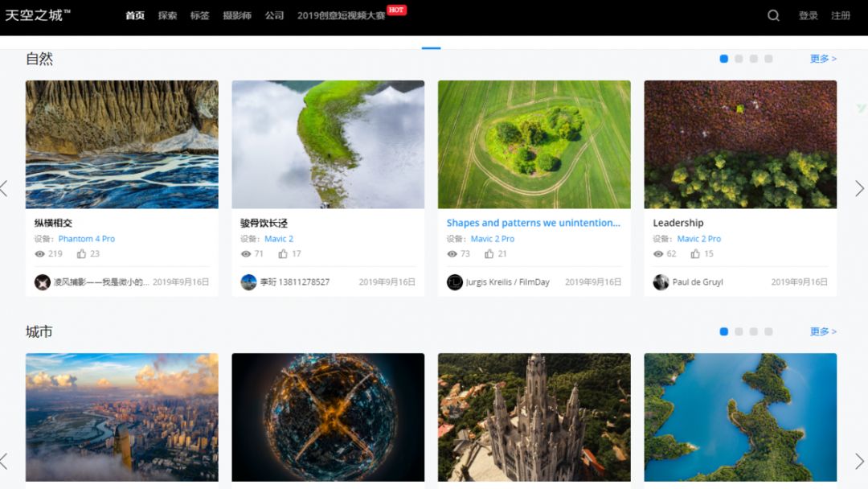Open Paul de Gruyl avatar
Viewport: 868px width, 489px height.
[x=661, y=282]
